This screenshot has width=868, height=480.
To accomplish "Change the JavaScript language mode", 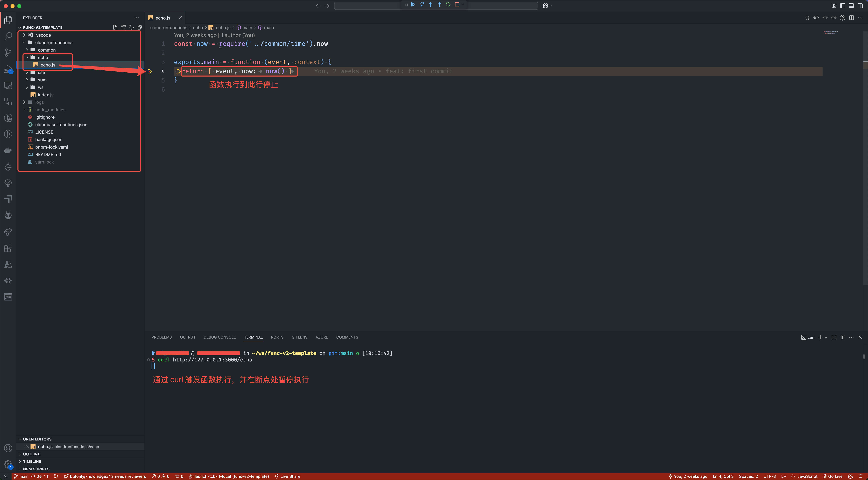I will tap(807, 476).
